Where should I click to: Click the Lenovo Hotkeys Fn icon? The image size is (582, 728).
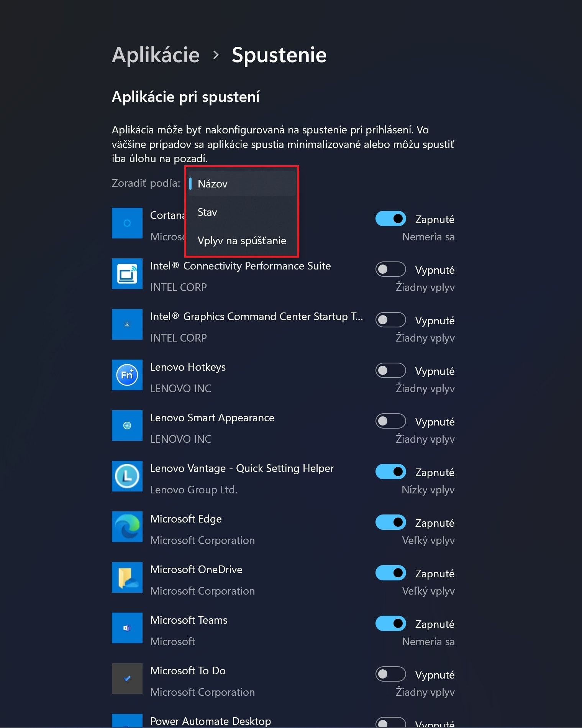[127, 375]
